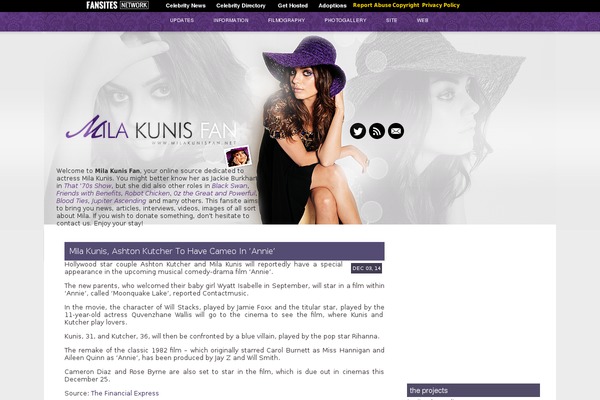
Task: Open the Filmography menu
Action: [286, 20]
